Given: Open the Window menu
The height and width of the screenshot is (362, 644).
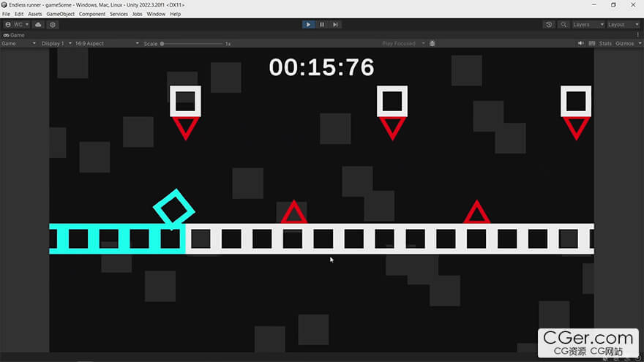Looking at the screenshot, I should (x=156, y=14).
